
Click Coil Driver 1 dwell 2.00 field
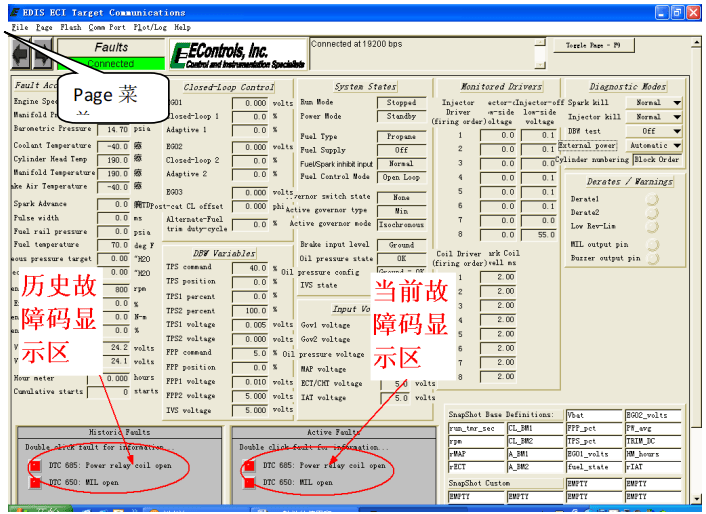point(498,277)
